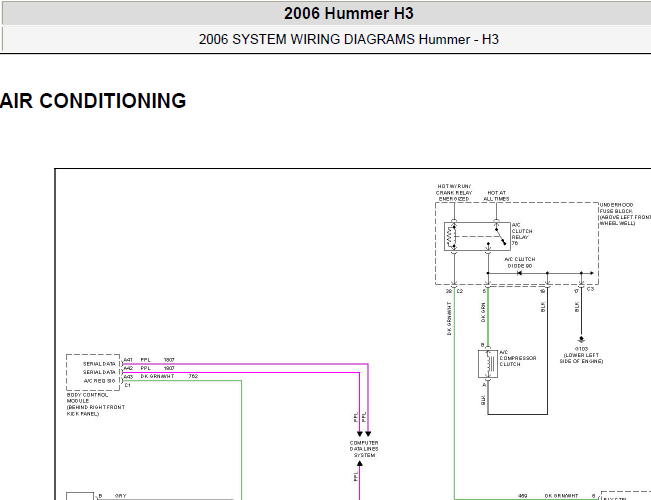Viewport: 651px width, 500px height.
Task: Click the Hot W/ Run/Crank Relay Energized label
Action: (454, 193)
